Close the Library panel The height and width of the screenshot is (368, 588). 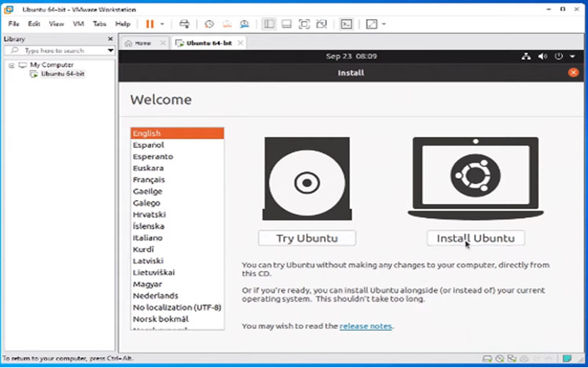[x=110, y=39]
